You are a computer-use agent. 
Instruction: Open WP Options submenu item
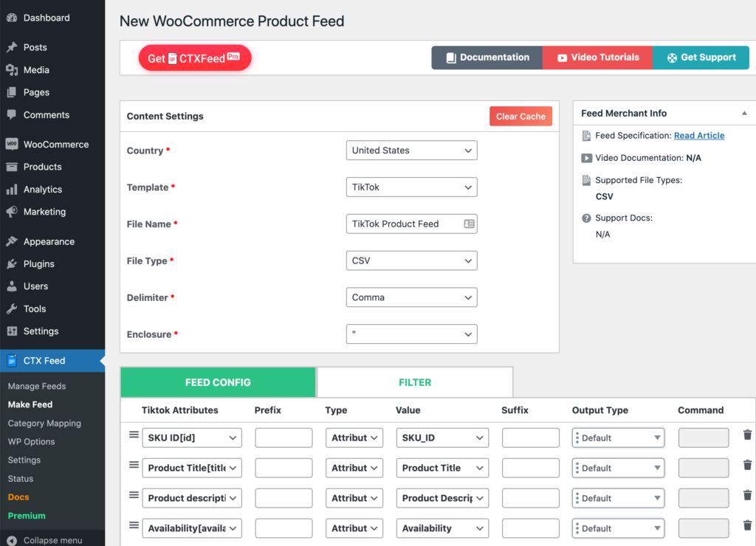pyautogui.click(x=31, y=441)
